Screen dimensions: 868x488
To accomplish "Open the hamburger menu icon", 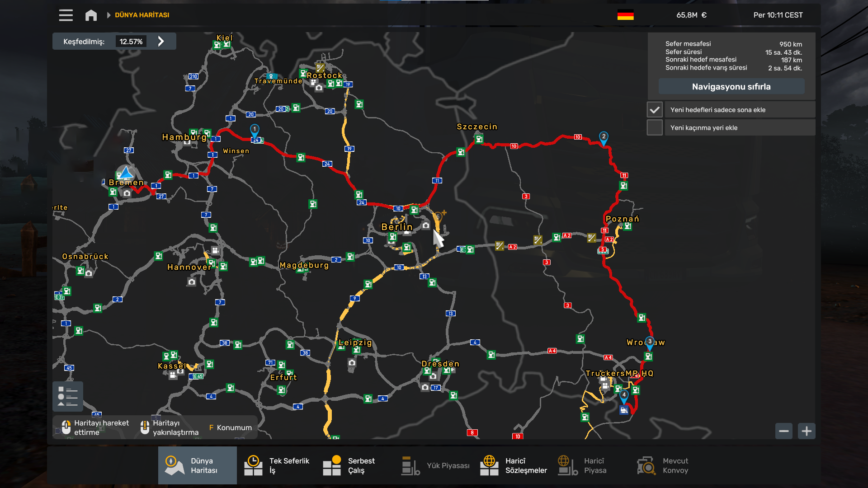I will tap(66, 15).
